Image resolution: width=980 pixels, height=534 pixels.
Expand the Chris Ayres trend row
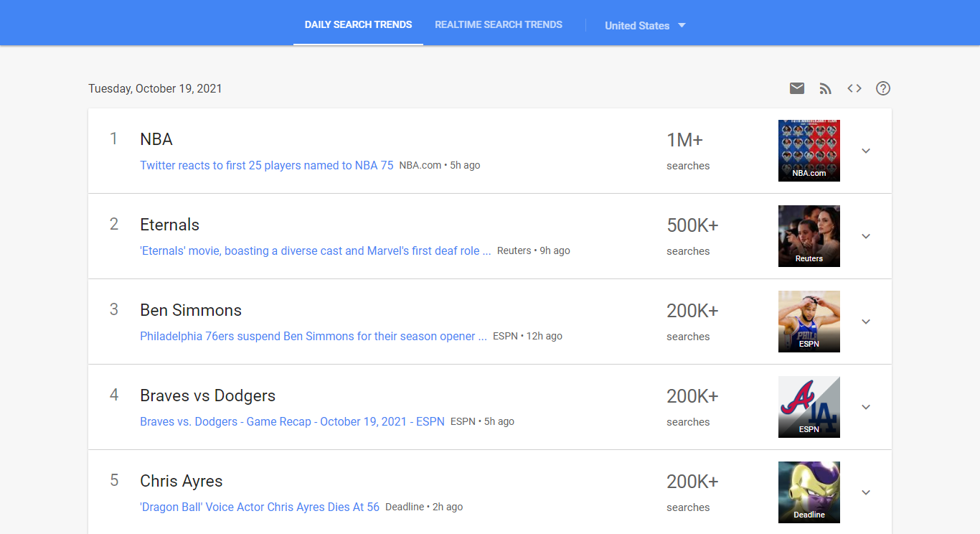pos(866,492)
